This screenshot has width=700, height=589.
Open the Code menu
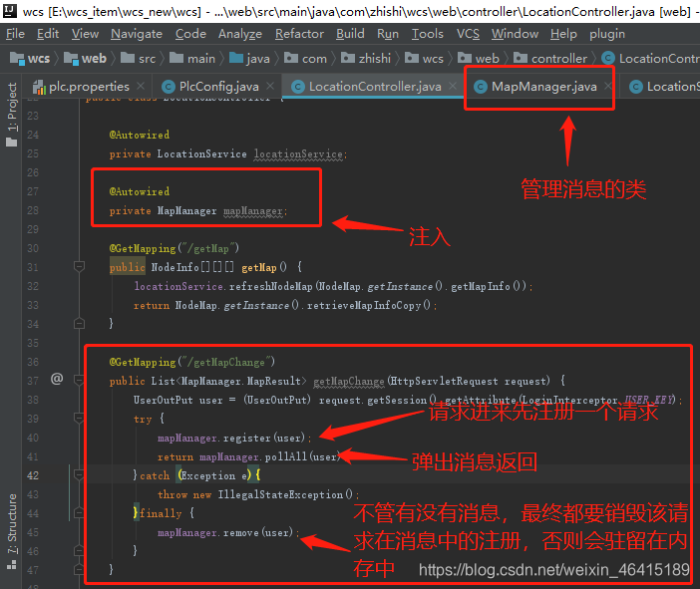point(190,34)
